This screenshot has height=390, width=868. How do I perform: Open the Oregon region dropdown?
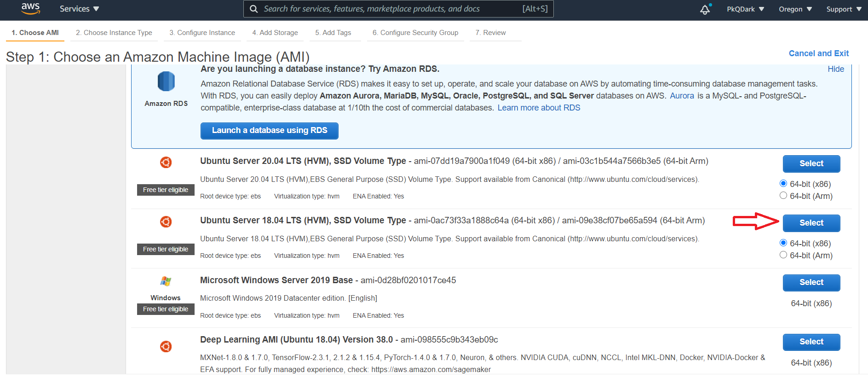[x=795, y=9]
